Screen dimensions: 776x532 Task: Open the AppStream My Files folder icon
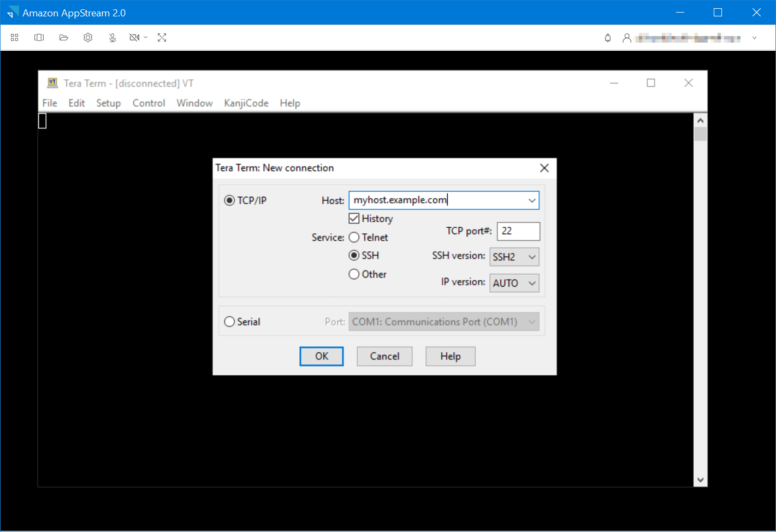[64, 38]
